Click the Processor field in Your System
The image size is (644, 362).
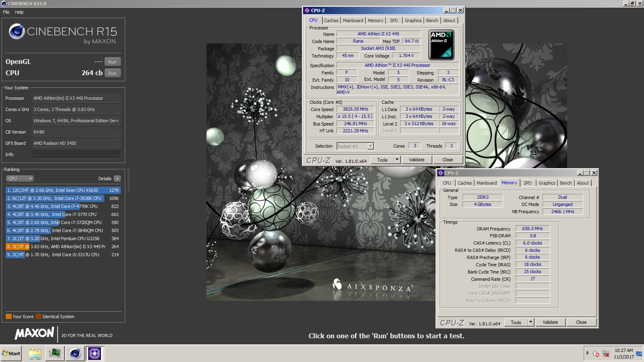coord(76,98)
